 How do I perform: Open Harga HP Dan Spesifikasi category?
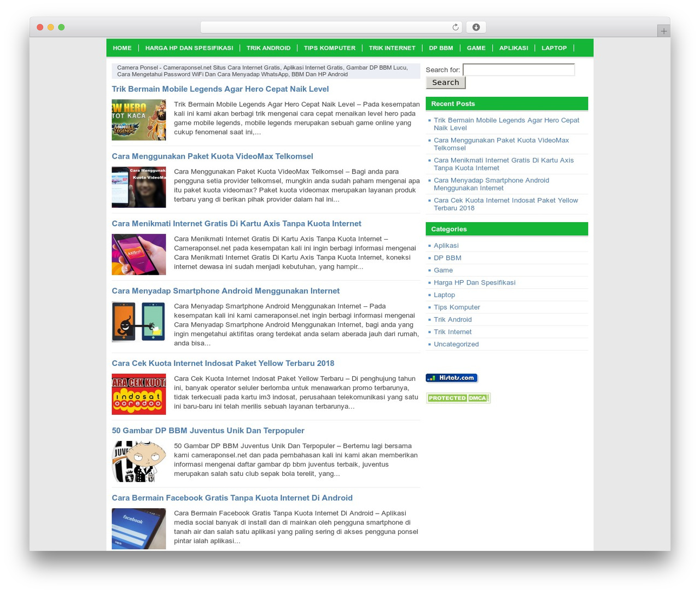pyautogui.click(x=475, y=283)
